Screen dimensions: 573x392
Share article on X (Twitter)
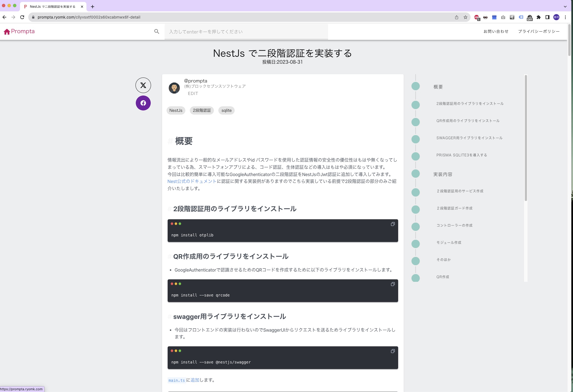(143, 85)
